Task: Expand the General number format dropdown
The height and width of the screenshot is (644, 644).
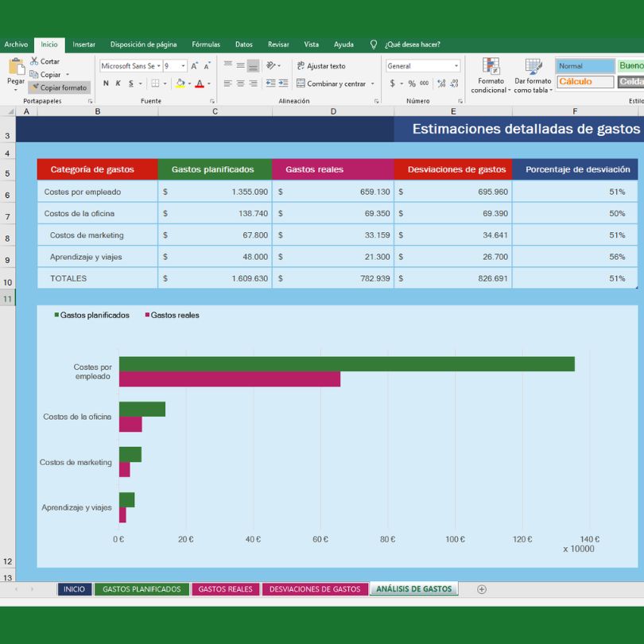Action: (x=456, y=66)
